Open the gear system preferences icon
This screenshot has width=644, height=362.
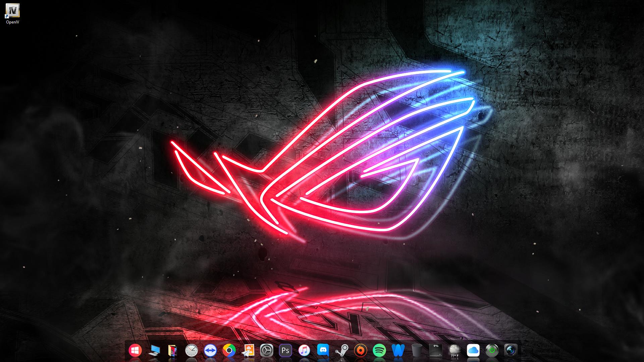(x=267, y=351)
